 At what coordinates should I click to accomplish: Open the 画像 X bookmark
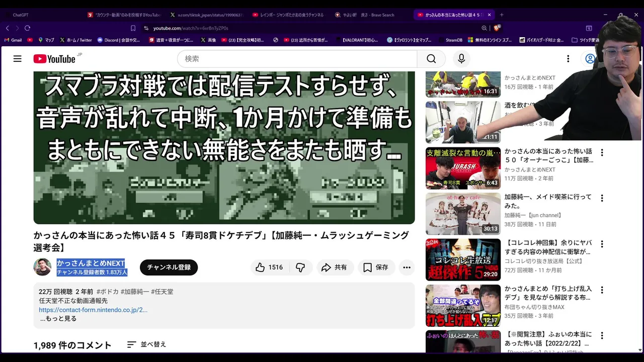(x=208, y=40)
